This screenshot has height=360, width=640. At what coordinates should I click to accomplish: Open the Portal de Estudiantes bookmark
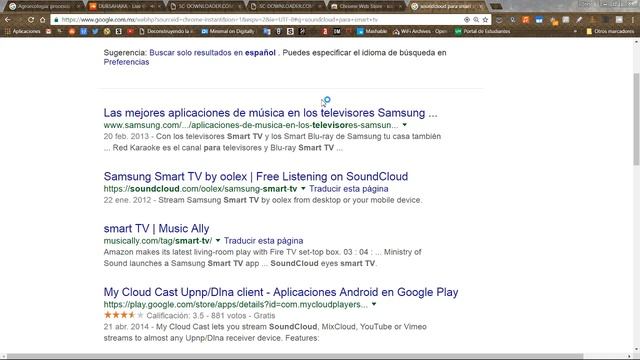point(482,31)
